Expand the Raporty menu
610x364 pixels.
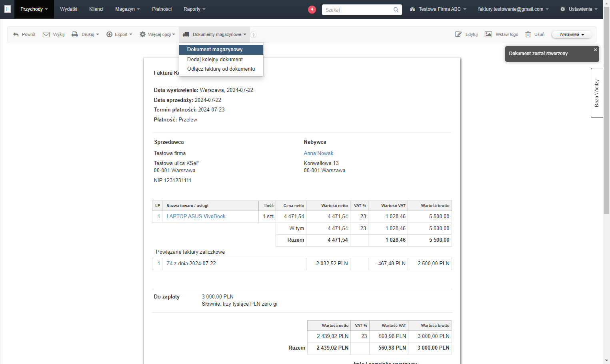tap(194, 9)
